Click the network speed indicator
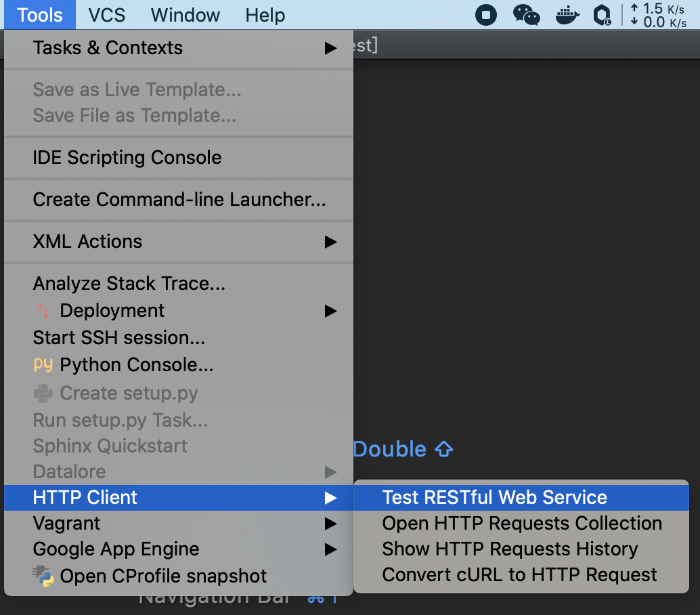The image size is (700, 615). coord(658,15)
